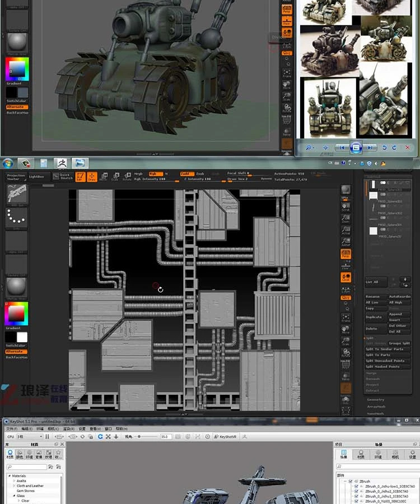Collapse the Split subpalette section

coord(370,338)
